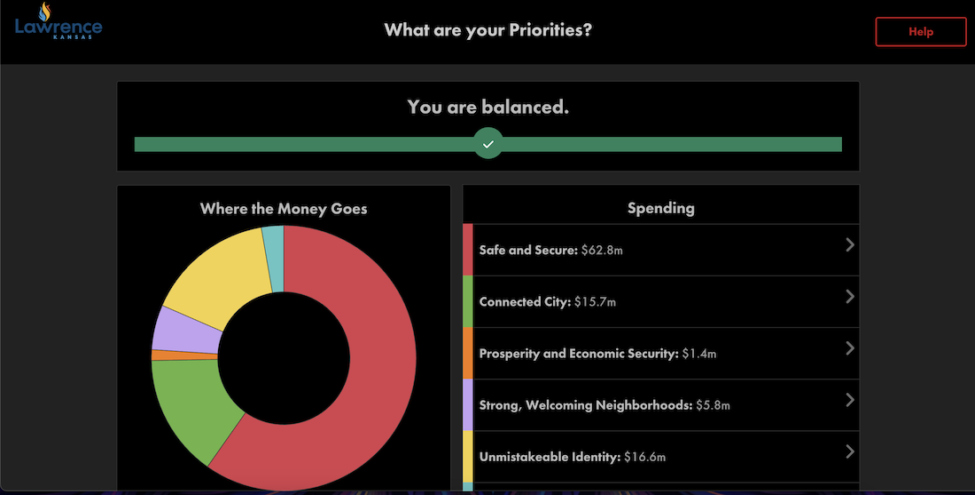Viewport: 975px width, 495px height.
Task: Select the Connected City spending row
Action: coord(661,302)
